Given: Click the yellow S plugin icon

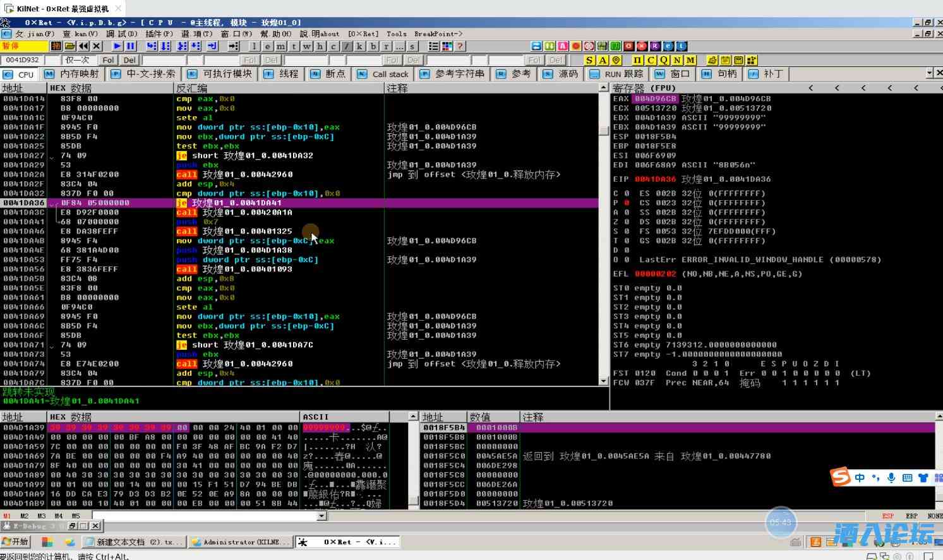Looking at the screenshot, I should point(589,60).
